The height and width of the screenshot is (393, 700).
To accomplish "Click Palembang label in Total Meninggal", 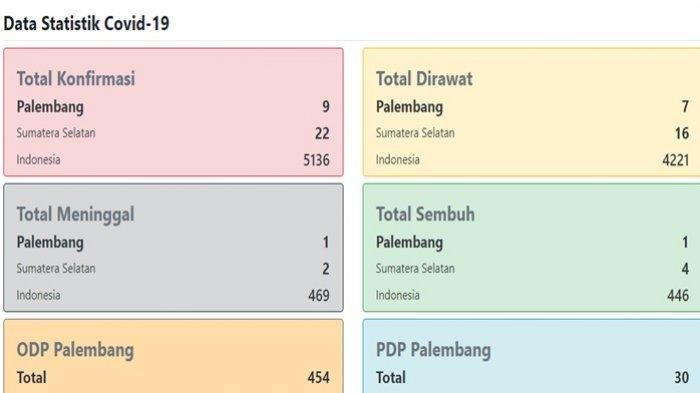I will [50, 242].
